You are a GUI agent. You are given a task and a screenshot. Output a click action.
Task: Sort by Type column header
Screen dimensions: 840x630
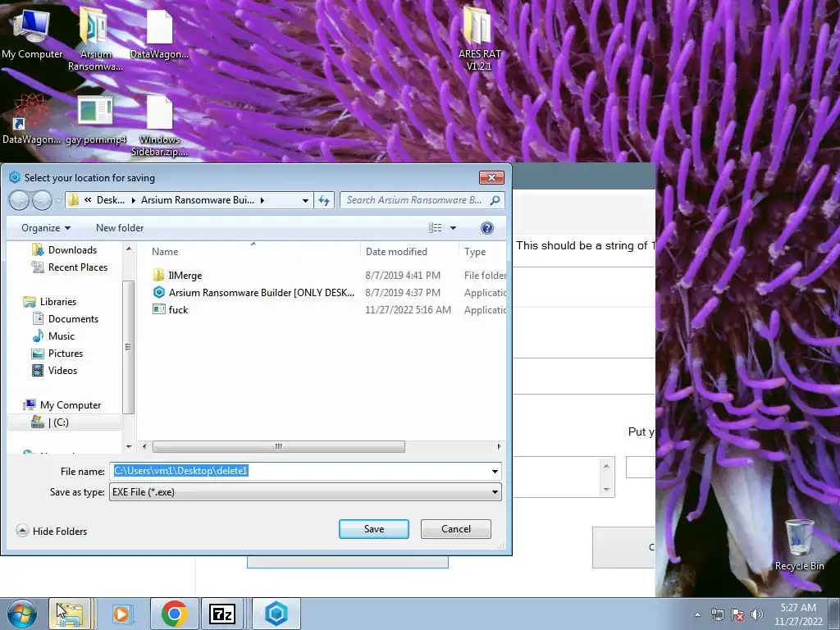(x=482, y=252)
